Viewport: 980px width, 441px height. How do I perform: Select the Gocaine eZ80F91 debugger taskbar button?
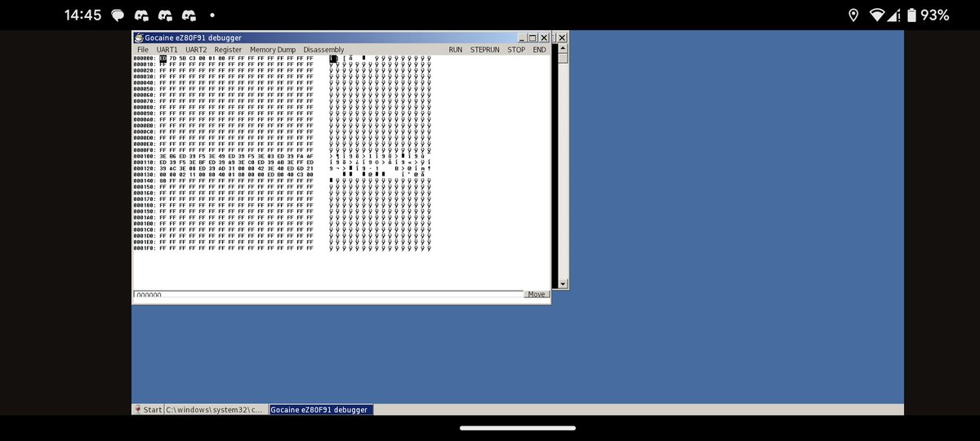[321, 409]
